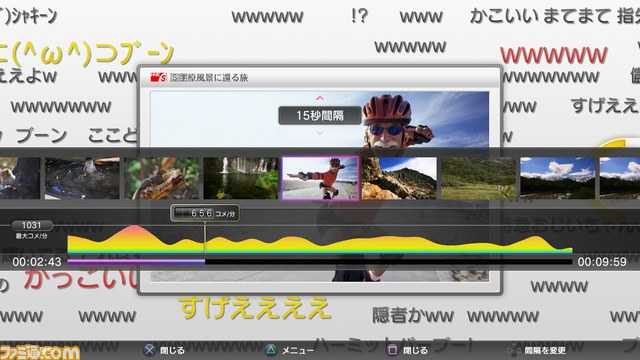The height and width of the screenshot is (360, 640).
Task: Click the red peak in the comment graph
Action: click(x=134, y=232)
